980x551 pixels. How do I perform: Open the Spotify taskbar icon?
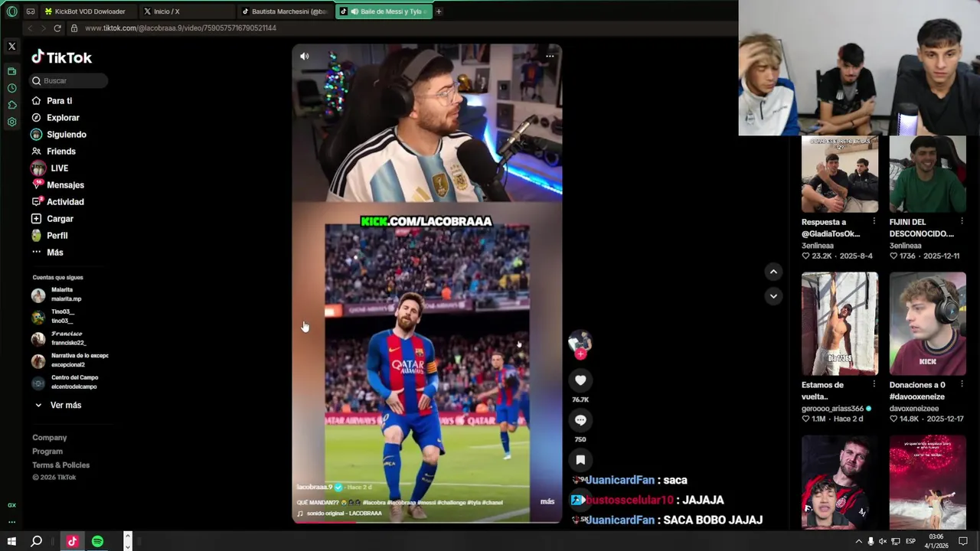pyautogui.click(x=97, y=541)
